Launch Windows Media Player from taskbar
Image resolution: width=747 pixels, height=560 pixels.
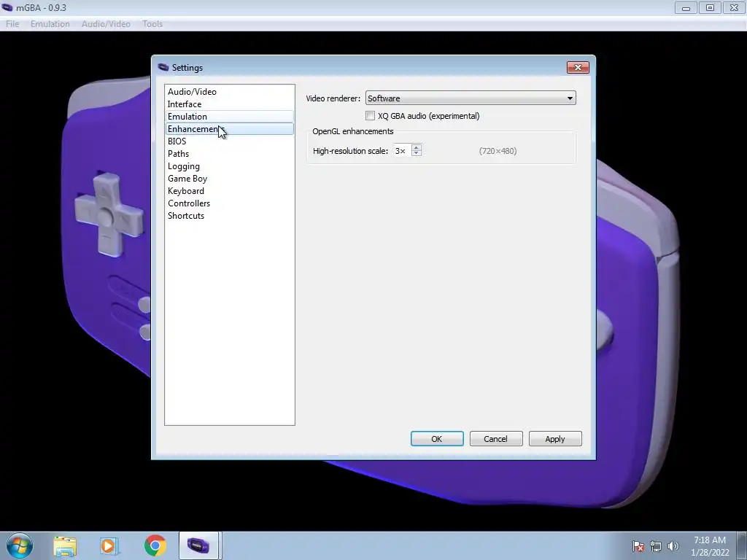pos(109,546)
